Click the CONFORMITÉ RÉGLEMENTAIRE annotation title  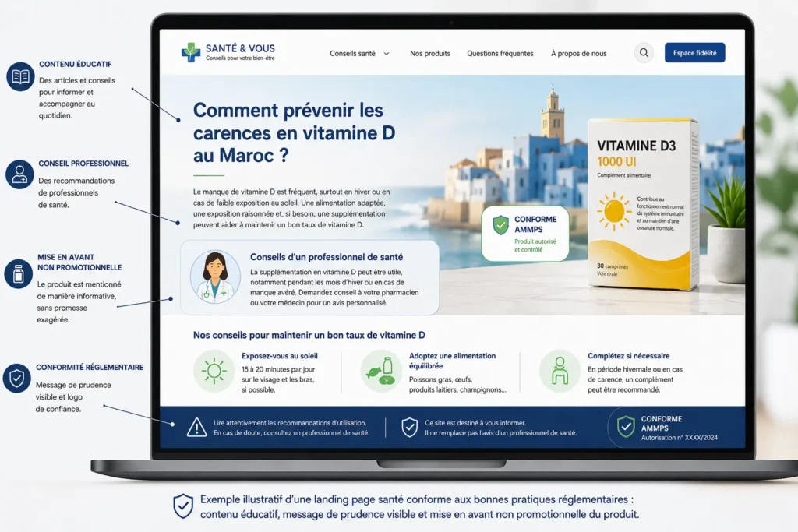tap(90, 367)
